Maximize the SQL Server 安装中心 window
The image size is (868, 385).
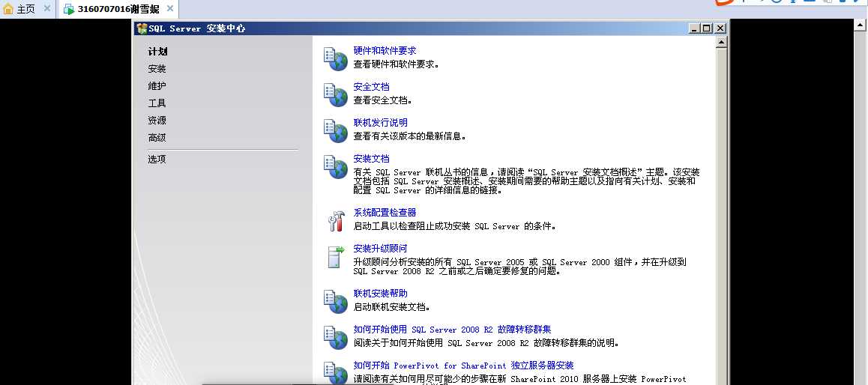[707, 28]
